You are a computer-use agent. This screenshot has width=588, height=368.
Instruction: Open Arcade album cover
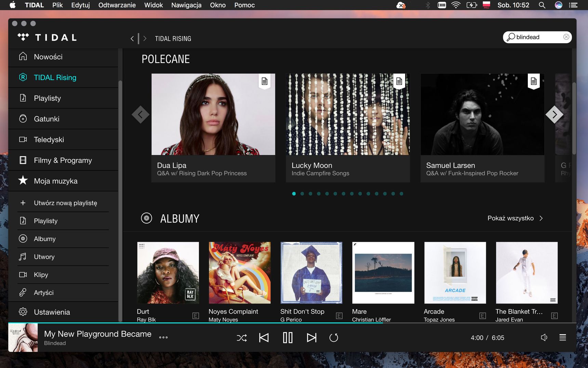pos(455,273)
